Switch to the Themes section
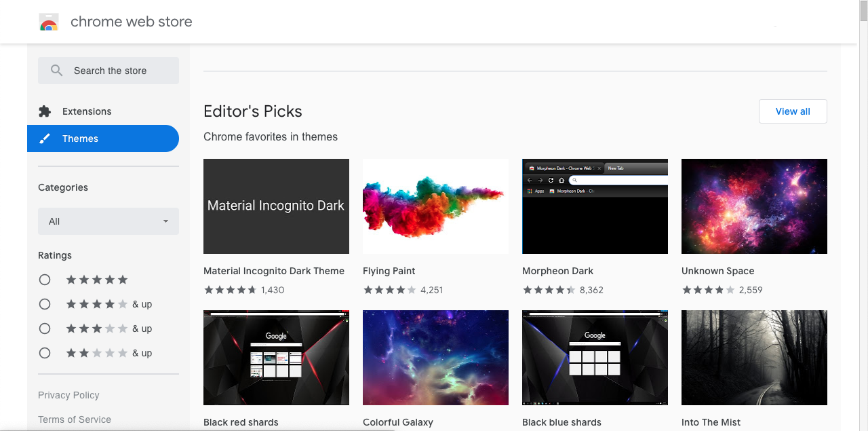 click(80, 138)
